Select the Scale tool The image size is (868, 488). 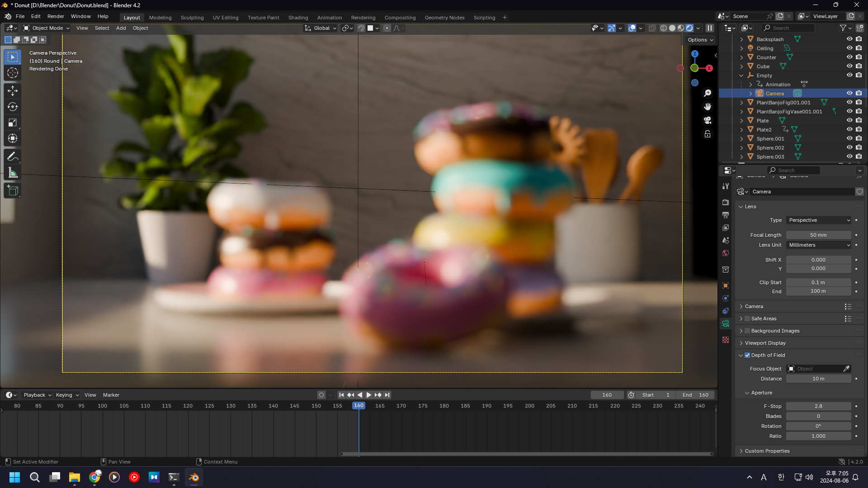pos(13,122)
